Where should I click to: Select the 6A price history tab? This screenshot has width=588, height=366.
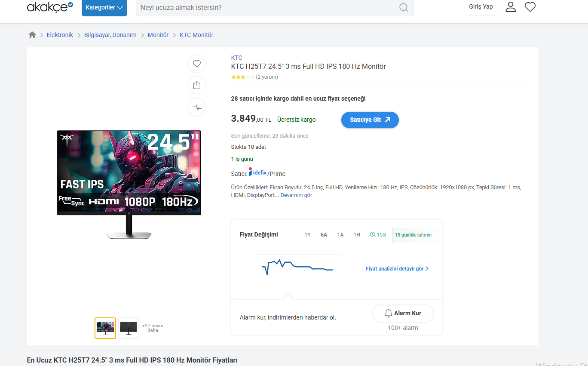(x=324, y=235)
